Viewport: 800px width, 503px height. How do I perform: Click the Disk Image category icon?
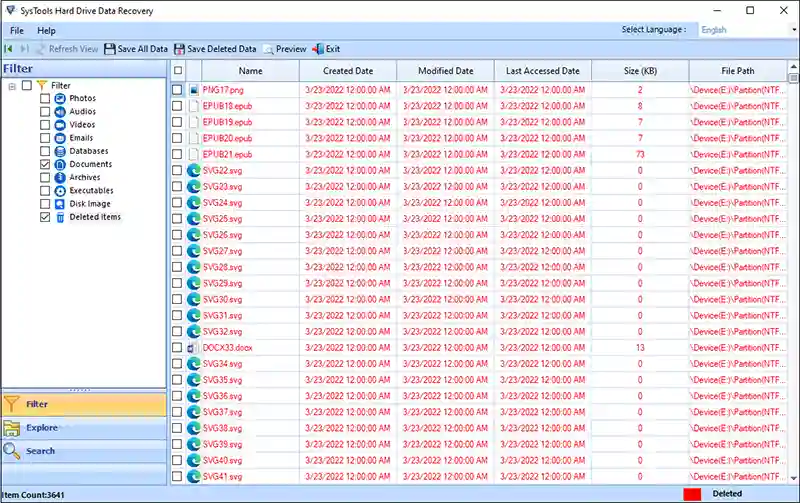pos(60,204)
